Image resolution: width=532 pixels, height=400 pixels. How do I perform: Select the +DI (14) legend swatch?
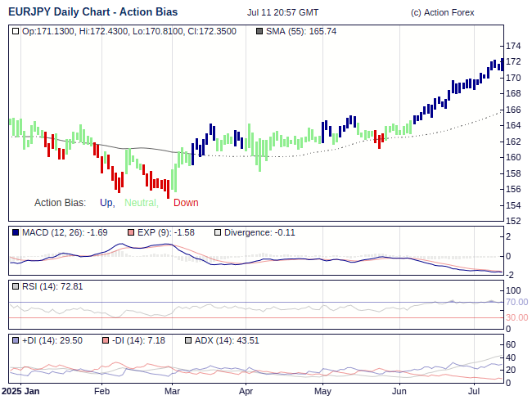coord(16,340)
